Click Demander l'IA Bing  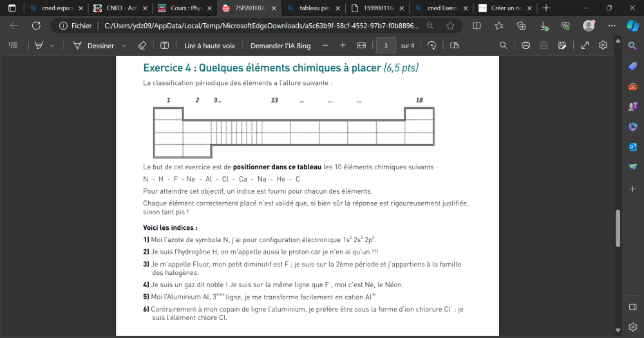(279, 46)
